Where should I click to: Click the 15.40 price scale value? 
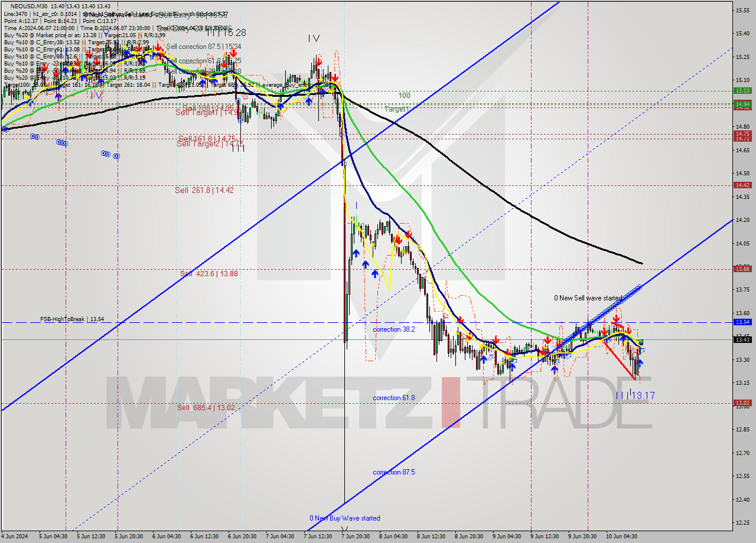[742, 33]
